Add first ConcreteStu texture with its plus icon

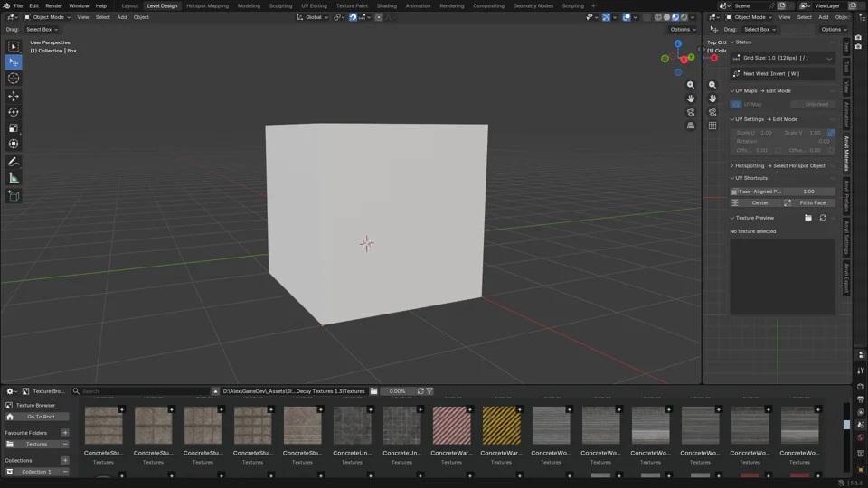click(122, 409)
